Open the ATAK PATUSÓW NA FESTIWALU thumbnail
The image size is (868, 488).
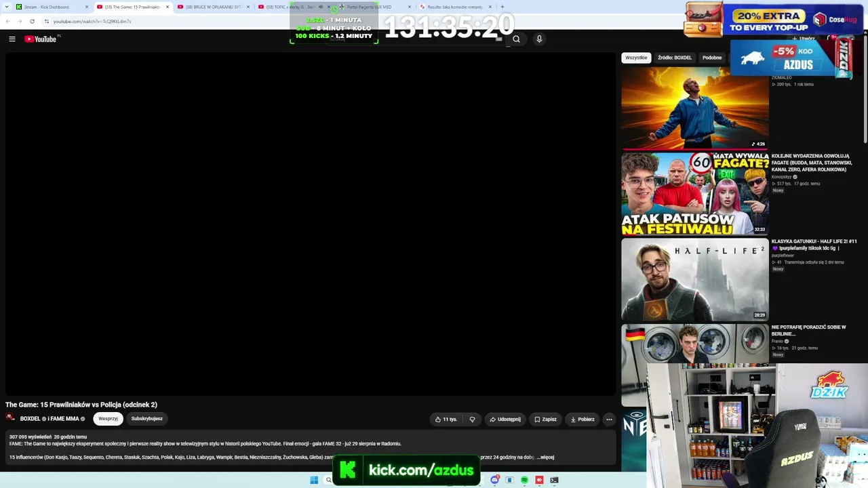(695, 194)
